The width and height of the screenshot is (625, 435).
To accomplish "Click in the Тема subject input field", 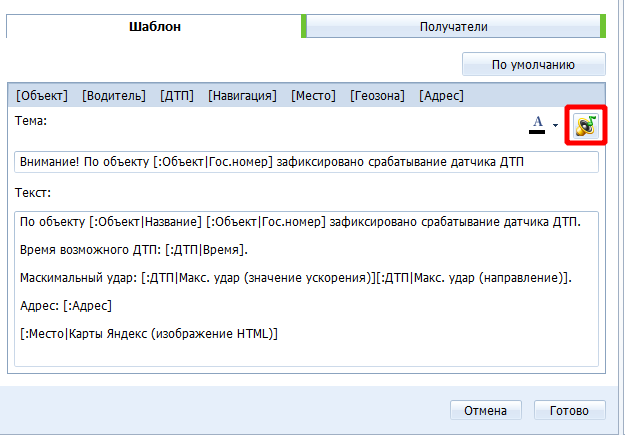I will (x=306, y=162).
